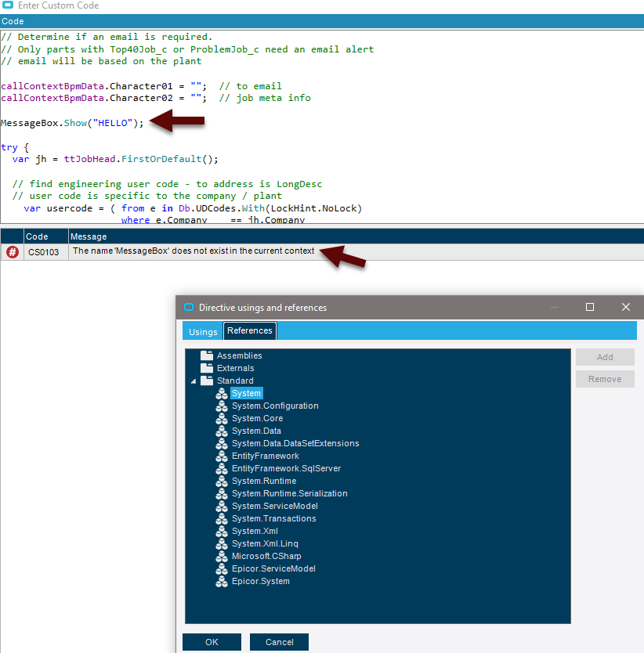Click the Assemblies folder icon
This screenshot has height=653, width=644.
(206, 355)
